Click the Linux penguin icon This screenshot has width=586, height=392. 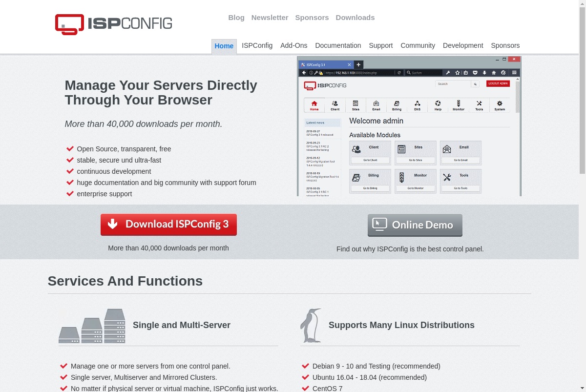[x=311, y=326]
